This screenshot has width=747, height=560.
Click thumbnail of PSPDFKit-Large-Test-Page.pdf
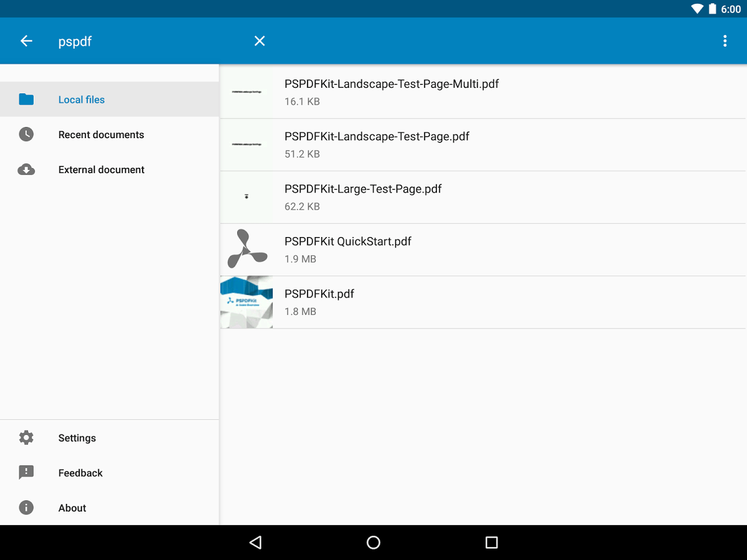click(x=247, y=197)
